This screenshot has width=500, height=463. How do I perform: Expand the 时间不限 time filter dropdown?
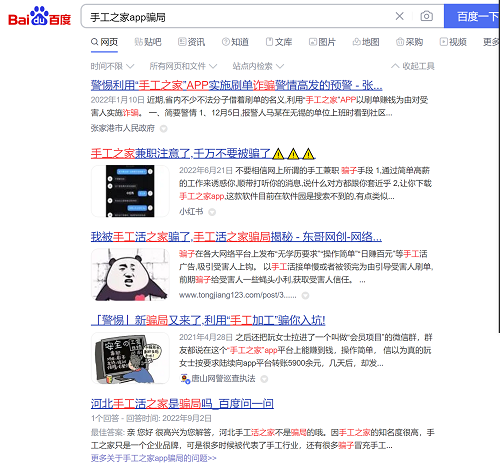pos(112,66)
